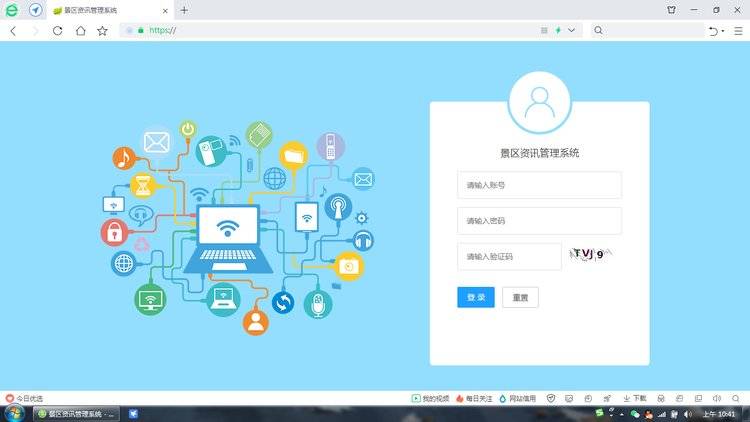Click the browser back arrow
The height and width of the screenshot is (422, 750).
(13, 31)
